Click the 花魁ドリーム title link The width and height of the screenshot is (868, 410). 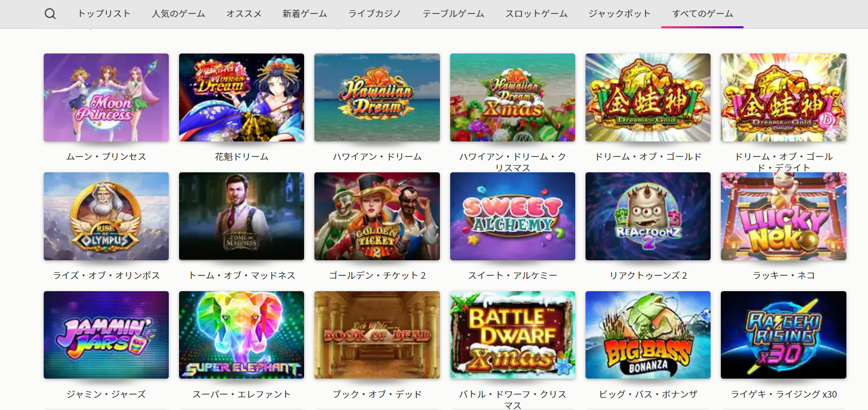(x=241, y=157)
